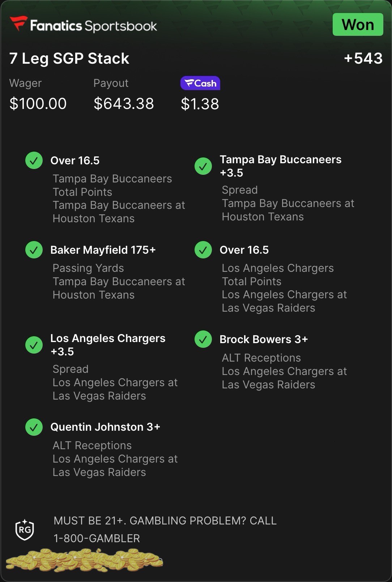
Task: Click checkmark beside Quentin Johnston 3+
Action: [34, 427]
